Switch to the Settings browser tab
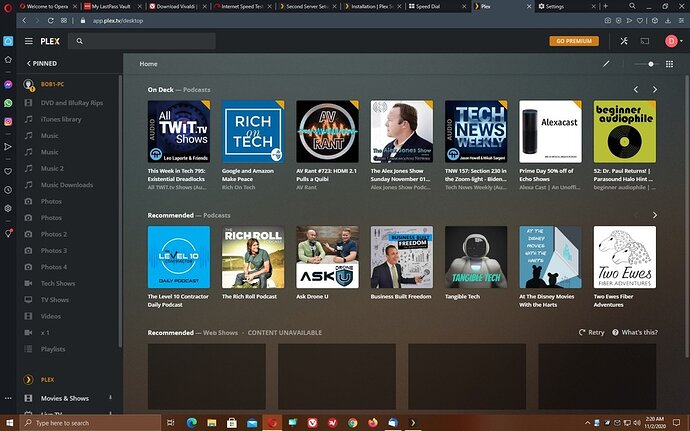The width and height of the screenshot is (690, 431). tap(567, 6)
